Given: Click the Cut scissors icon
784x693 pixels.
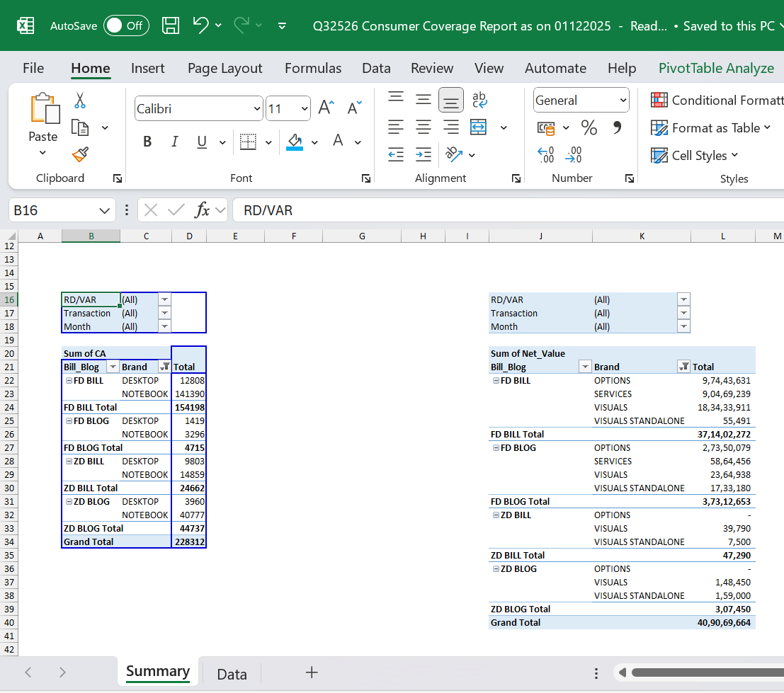Looking at the screenshot, I should click(x=80, y=101).
